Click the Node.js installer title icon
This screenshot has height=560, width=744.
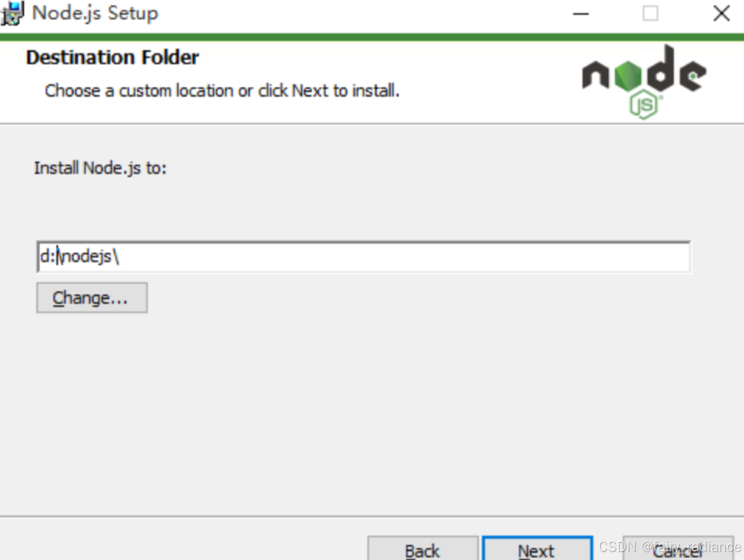point(12,13)
